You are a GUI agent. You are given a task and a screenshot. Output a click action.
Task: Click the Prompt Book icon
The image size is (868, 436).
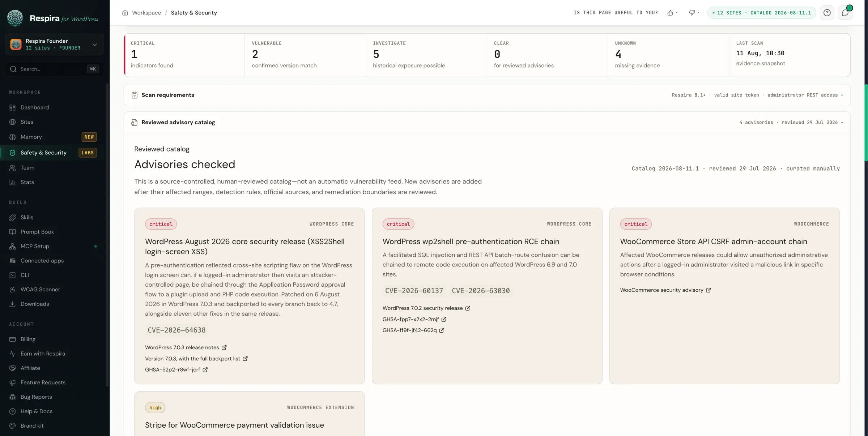click(13, 232)
